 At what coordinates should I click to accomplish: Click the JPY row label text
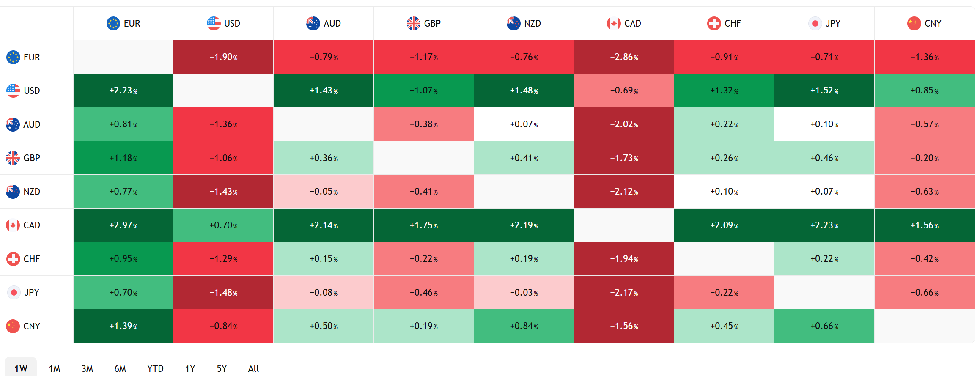32,292
